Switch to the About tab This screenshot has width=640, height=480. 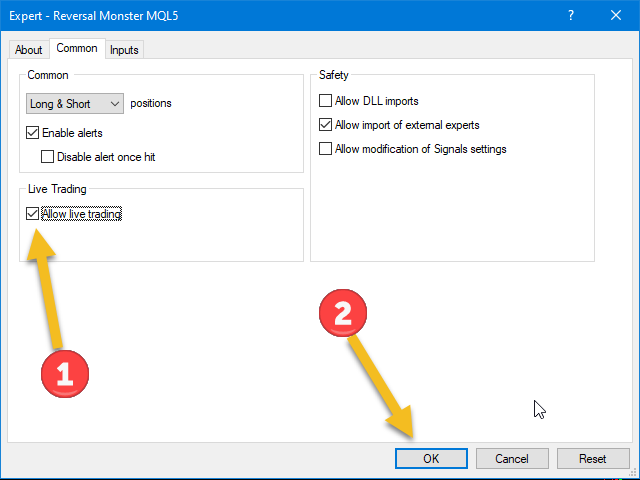pos(29,50)
